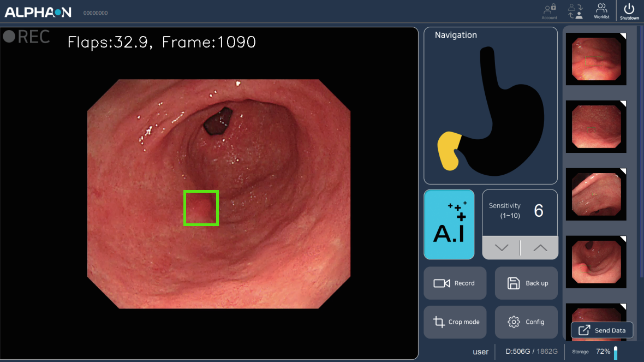
Task: Select the fourth thumbnail showing the pylorus
Action: (596, 262)
